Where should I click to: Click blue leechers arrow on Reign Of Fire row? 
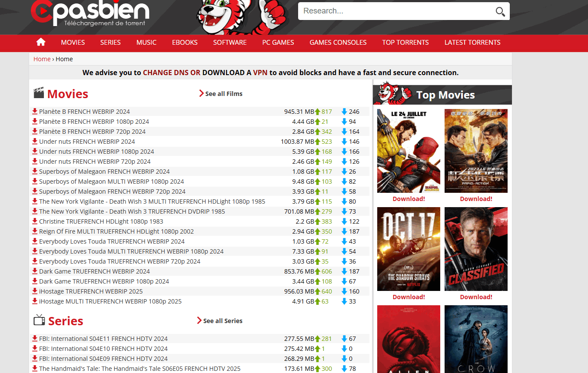[x=344, y=231]
